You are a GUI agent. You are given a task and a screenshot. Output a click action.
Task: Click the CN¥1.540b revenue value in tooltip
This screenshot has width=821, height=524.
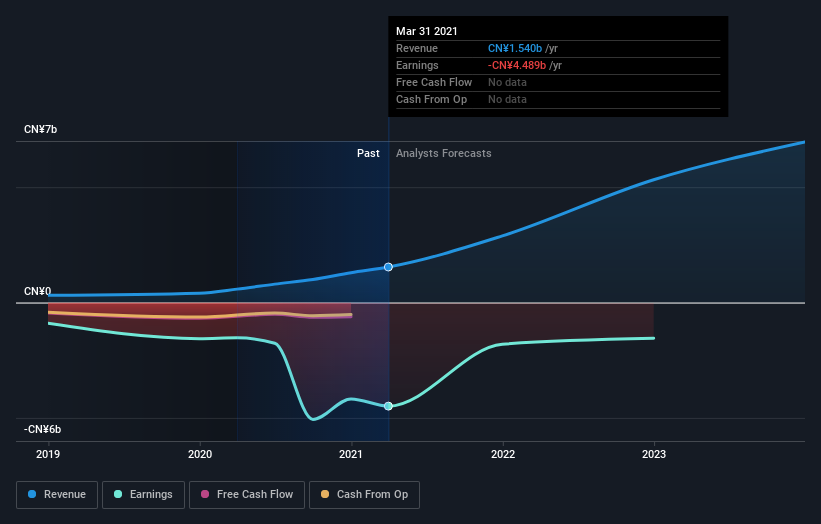pyautogui.click(x=515, y=48)
